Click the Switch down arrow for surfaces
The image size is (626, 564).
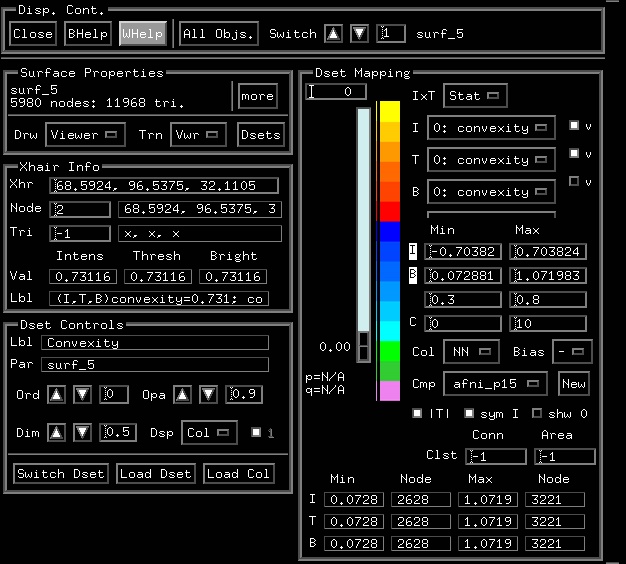coord(359,34)
